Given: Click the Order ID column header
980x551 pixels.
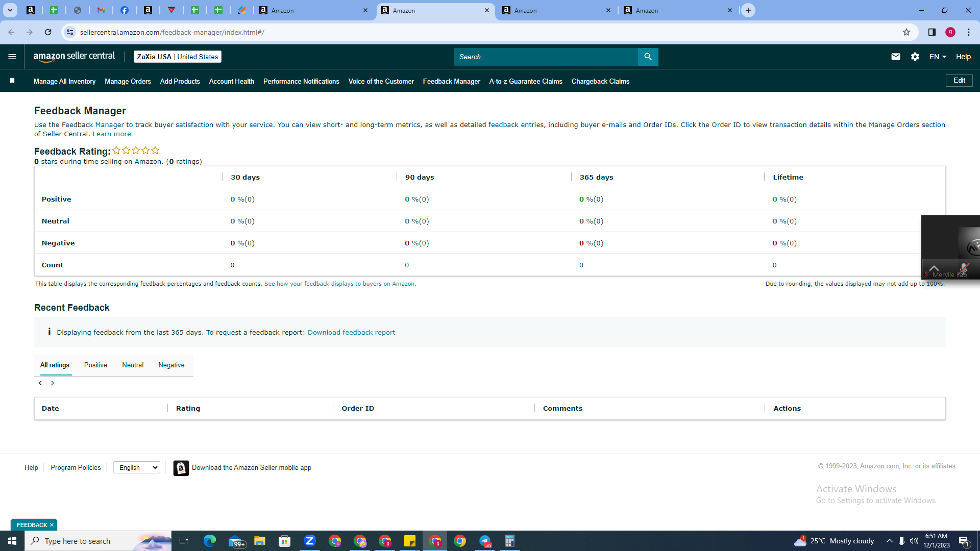Looking at the screenshot, I should pyautogui.click(x=358, y=409).
